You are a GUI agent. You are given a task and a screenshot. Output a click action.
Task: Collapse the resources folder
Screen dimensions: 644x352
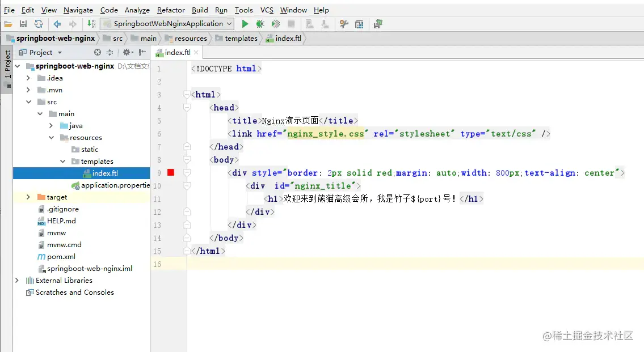[x=51, y=137]
